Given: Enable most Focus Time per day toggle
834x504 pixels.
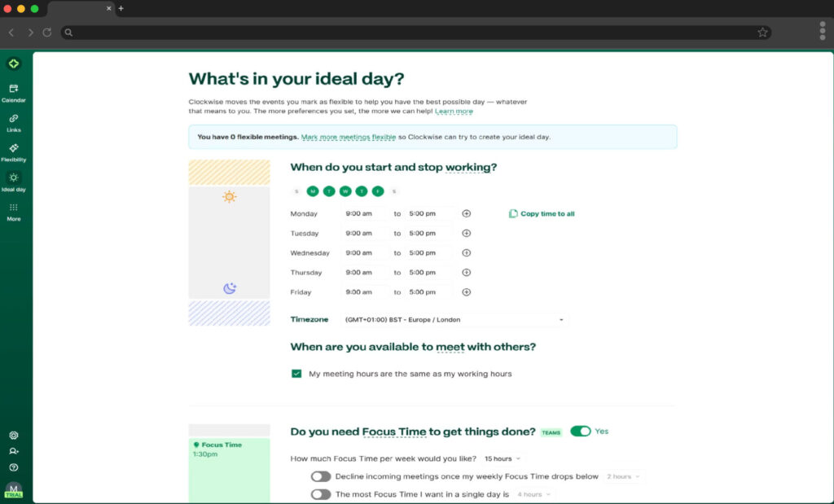Looking at the screenshot, I should coord(321,494).
